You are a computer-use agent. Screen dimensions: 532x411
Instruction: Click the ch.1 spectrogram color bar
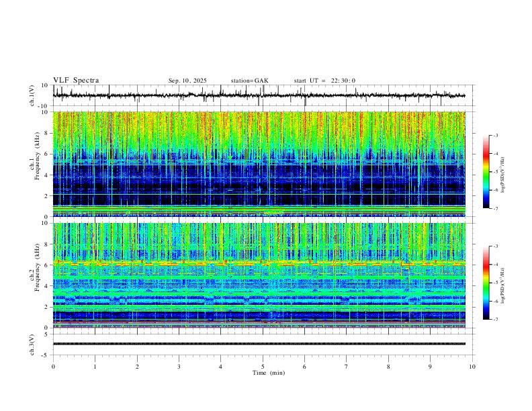[486, 172]
